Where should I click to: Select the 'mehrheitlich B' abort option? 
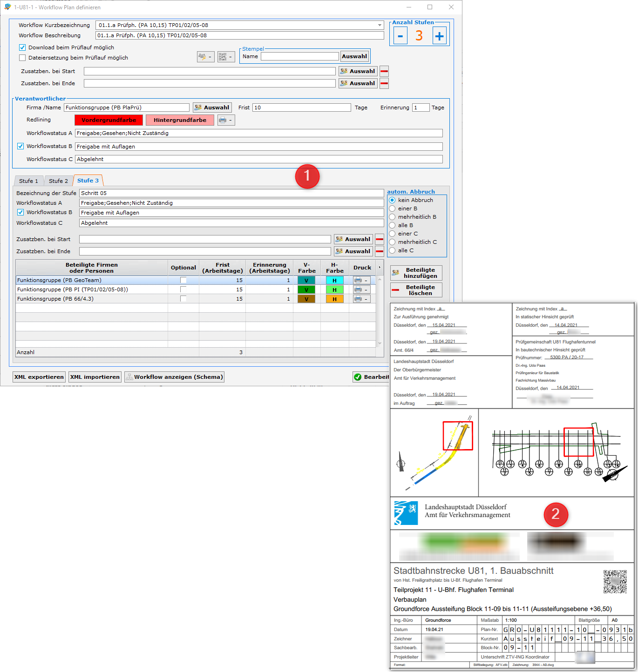click(x=392, y=217)
